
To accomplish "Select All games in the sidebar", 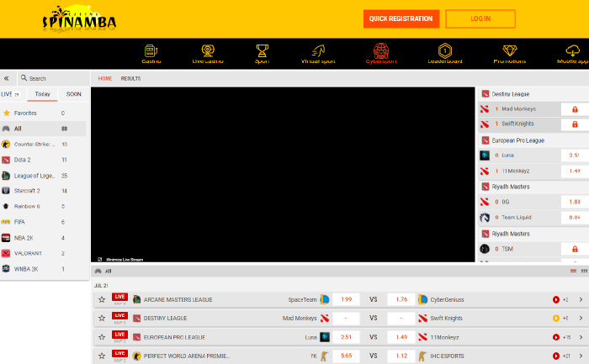I will click(x=43, y=129).
